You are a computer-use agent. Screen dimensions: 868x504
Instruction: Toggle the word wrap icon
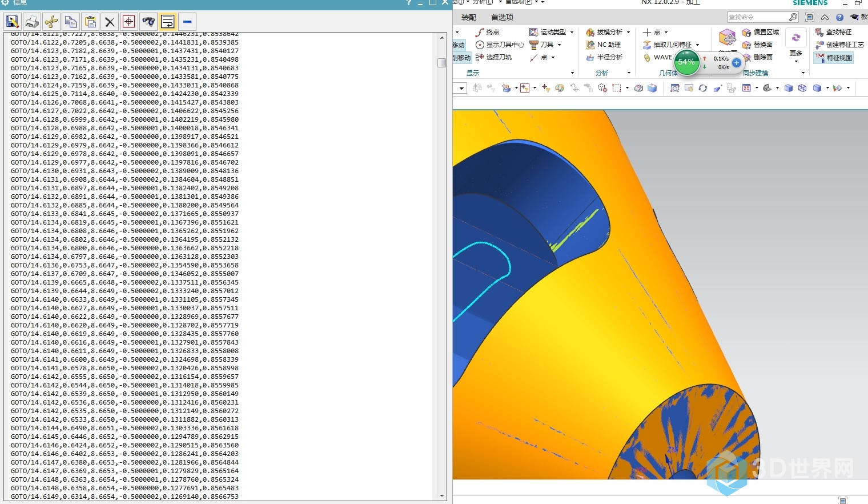tap(168, 22)
